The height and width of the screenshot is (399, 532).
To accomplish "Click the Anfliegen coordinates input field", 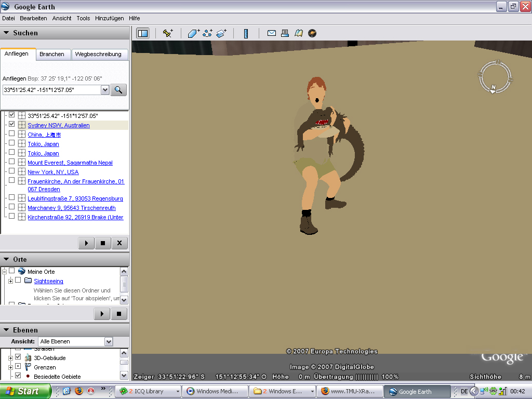I will click(x=51, y=90).
